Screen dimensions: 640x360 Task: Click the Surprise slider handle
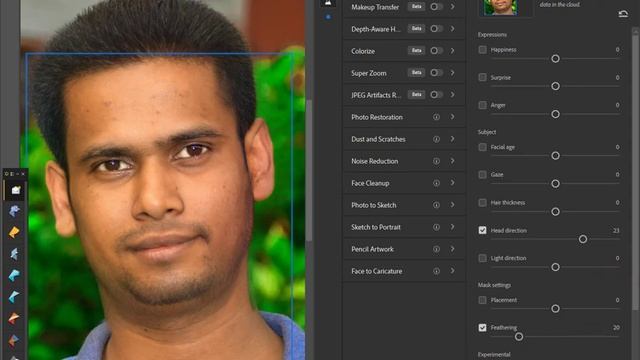point(555,86)
